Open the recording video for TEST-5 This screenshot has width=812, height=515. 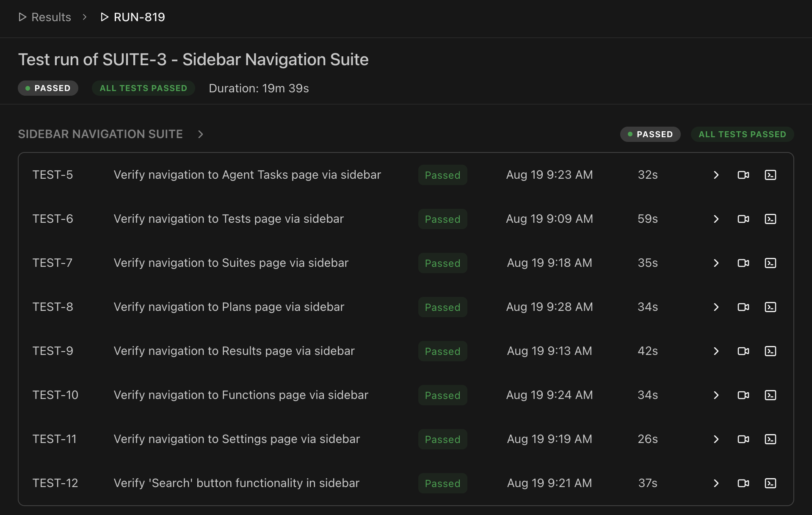[x=743, y=174]
